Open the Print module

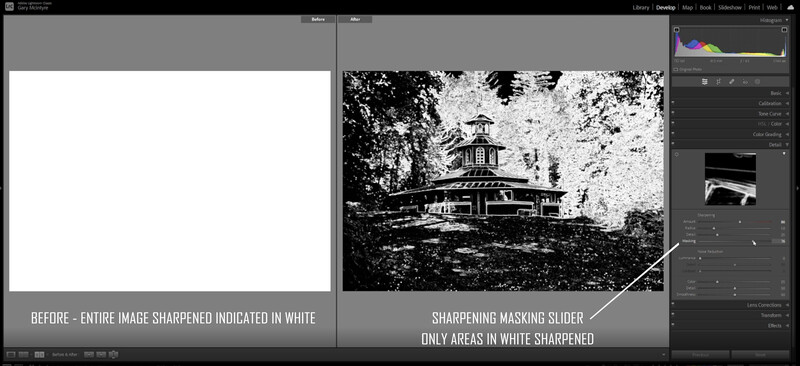754,8
